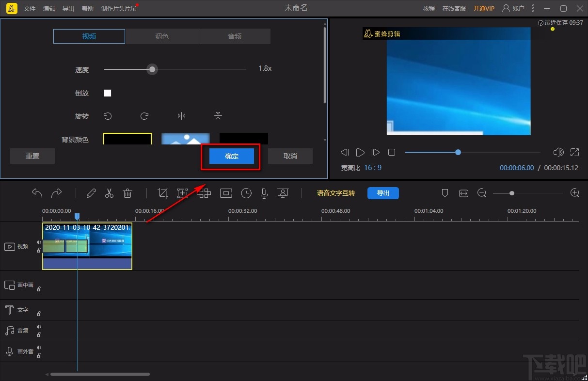588x381 pixels.
Task: Click the blue 导出 export button
Action: tap(383, 193)
